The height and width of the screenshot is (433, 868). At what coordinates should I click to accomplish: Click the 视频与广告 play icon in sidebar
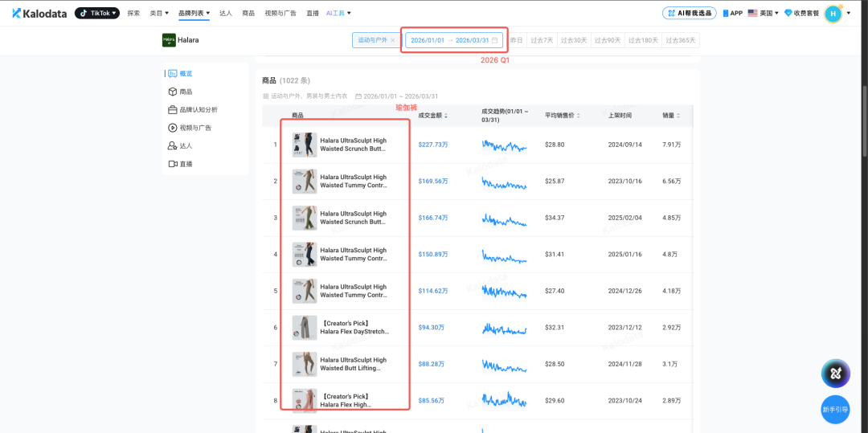coord(172,128)
